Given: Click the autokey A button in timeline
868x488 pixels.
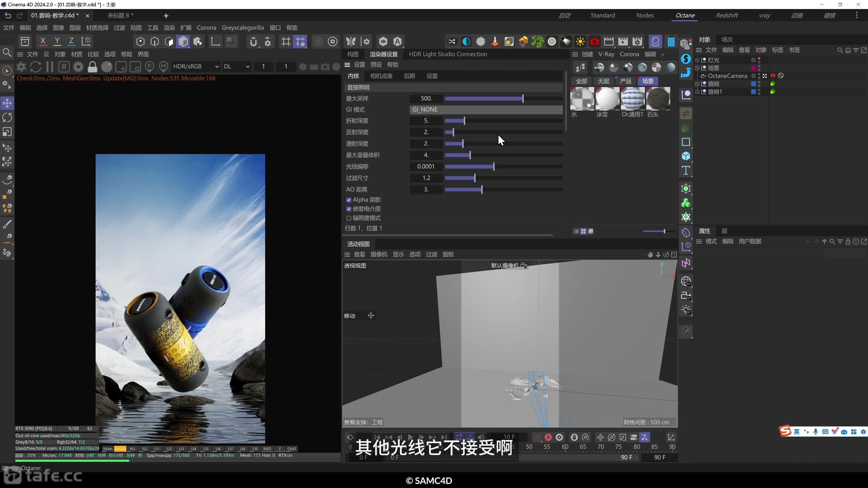Looking at the screenshot, I should click(548, 437).
